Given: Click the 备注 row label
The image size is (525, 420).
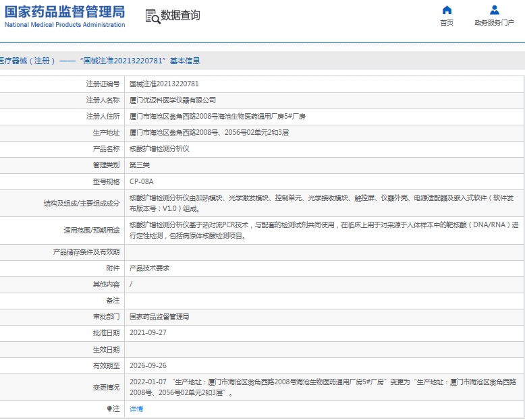Looking at the screenshot, I should [x=113, y=301].
